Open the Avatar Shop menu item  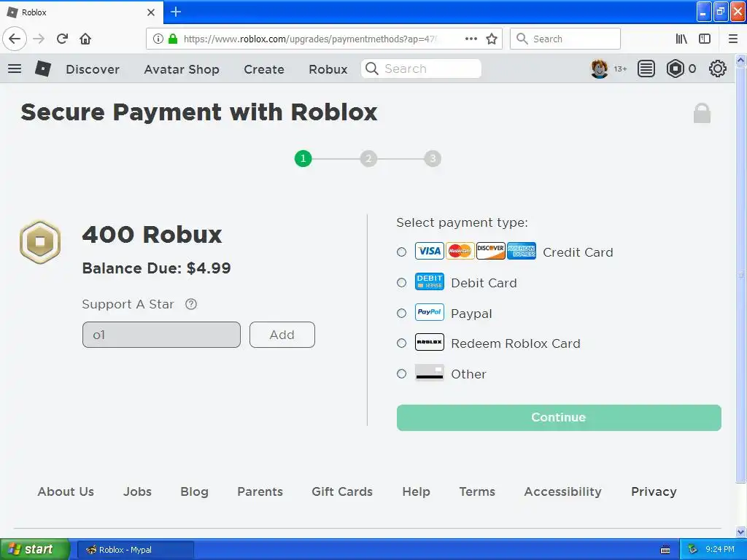click(182, 69)
